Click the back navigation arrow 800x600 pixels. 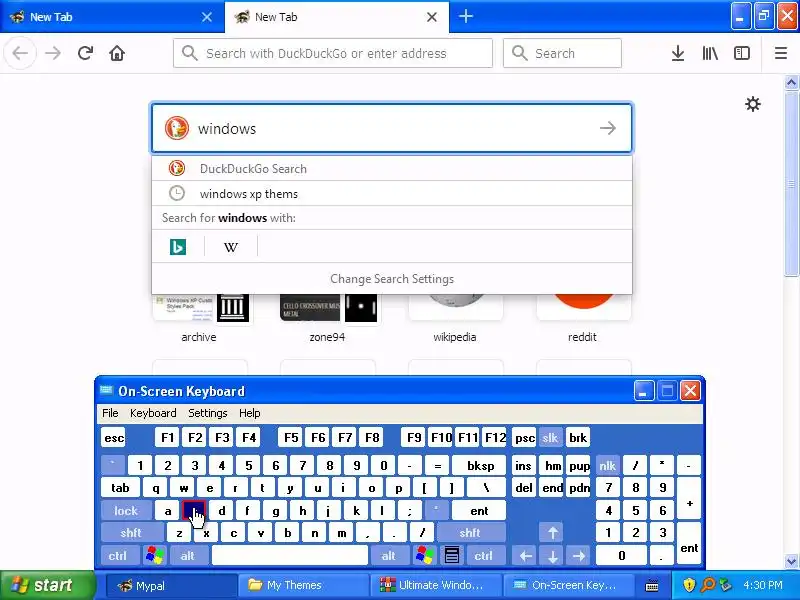[x=20, y=53]
